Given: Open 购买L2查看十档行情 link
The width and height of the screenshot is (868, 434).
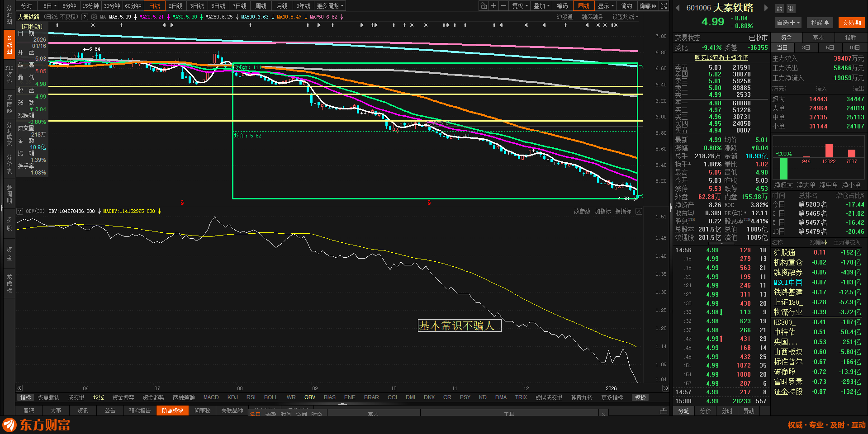Looking at the screenshot, I should tap(721, 58).
